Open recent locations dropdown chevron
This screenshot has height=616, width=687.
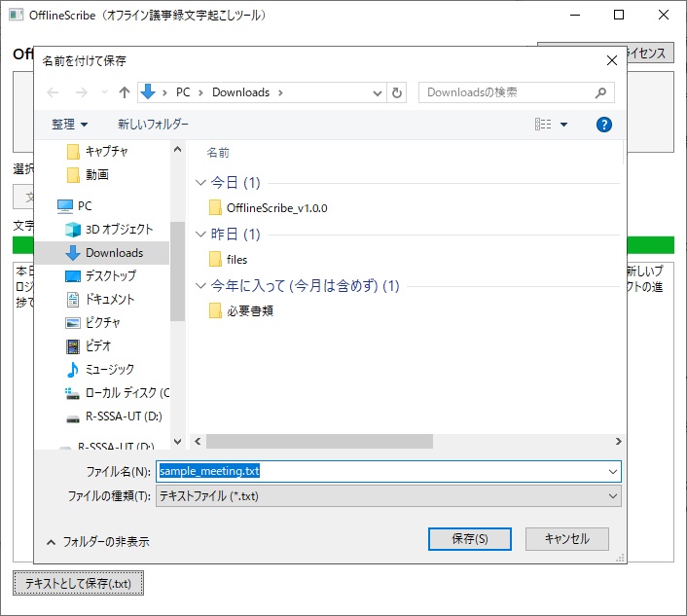tap(104, 92)
